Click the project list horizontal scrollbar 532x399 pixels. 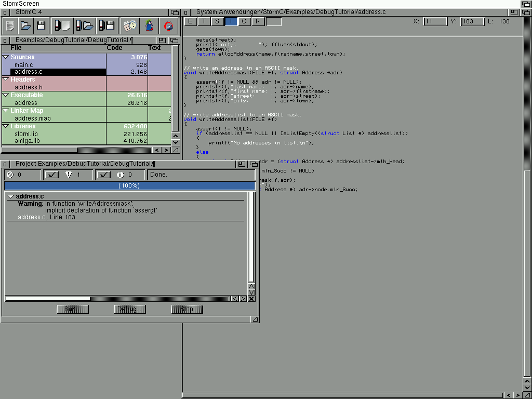click(x=77, y=150)
